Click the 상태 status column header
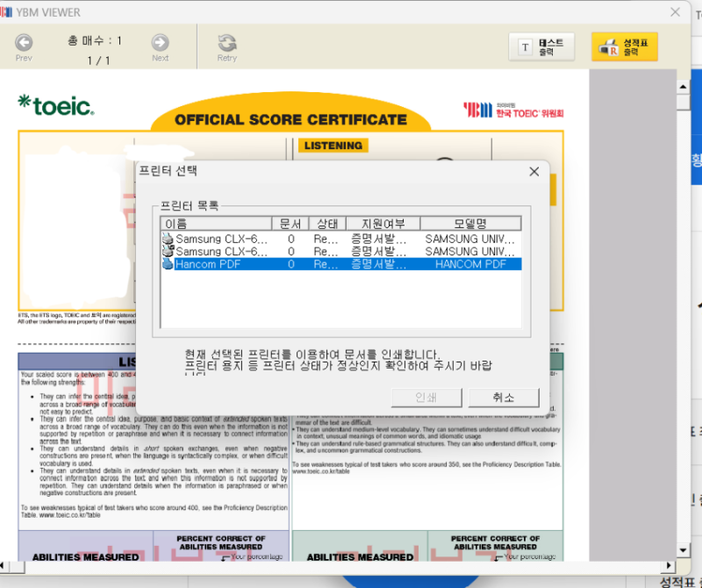The image size is (702, 588). pyautogui.click(x=327, y=224)
